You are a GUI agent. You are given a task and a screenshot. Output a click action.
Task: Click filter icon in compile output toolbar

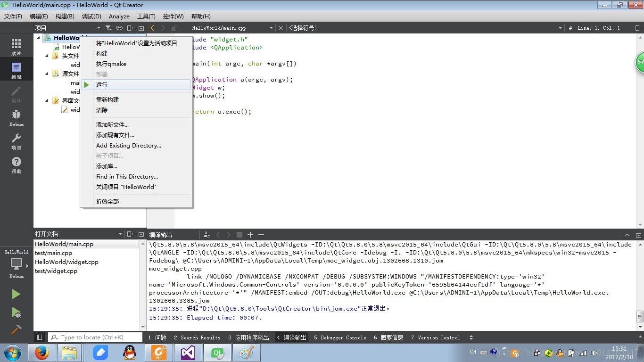[x=206, y=234]
